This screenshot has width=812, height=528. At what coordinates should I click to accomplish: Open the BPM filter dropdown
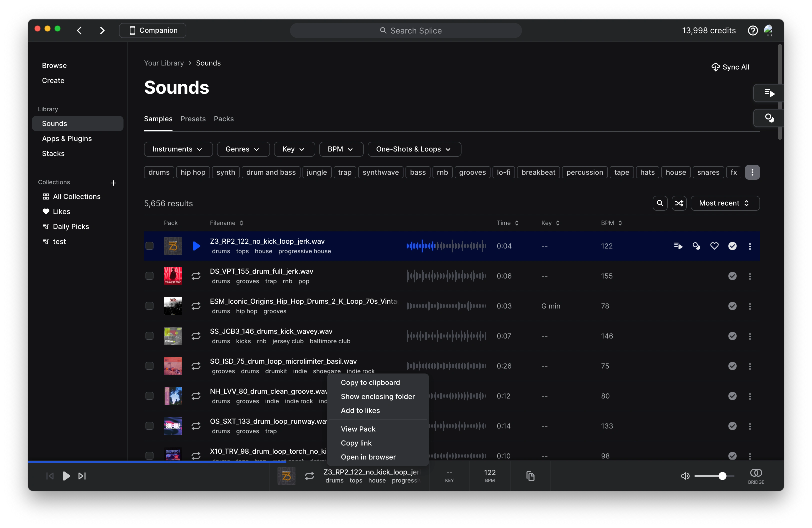pos(341,149)
